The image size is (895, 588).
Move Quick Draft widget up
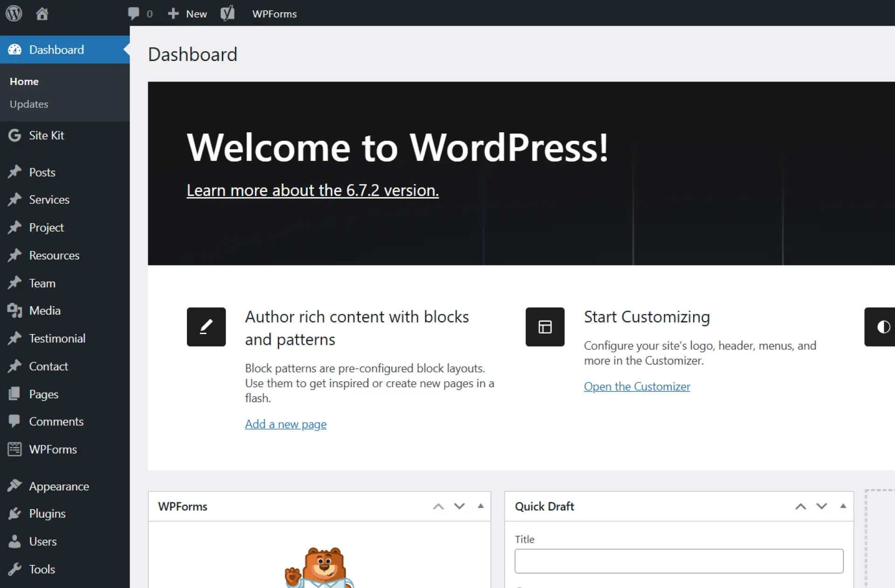click(801, 506)
